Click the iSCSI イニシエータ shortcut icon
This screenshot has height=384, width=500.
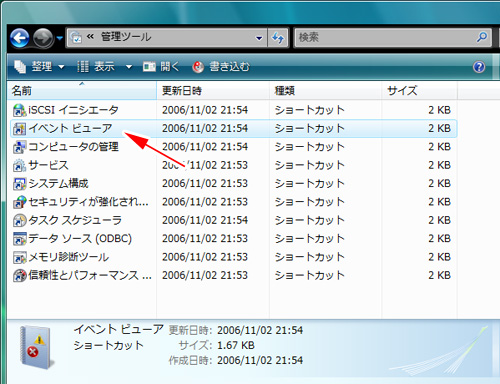[x=19, y=110]
